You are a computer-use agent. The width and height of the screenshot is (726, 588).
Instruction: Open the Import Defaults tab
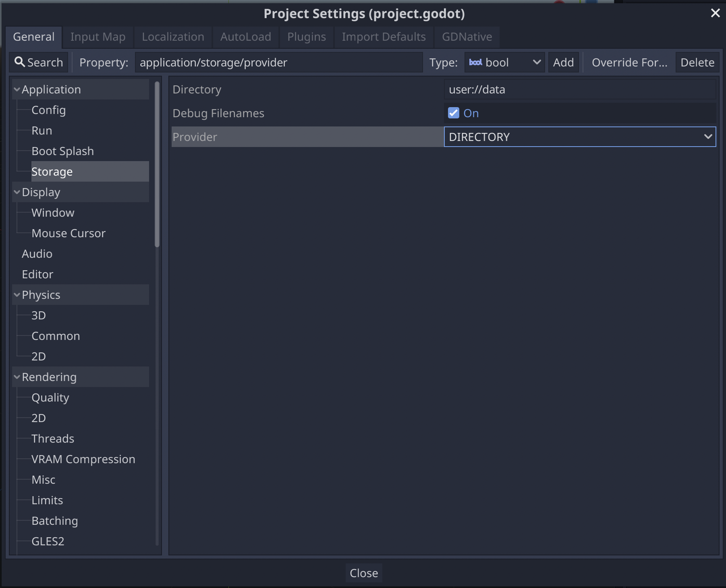(384, 37)
